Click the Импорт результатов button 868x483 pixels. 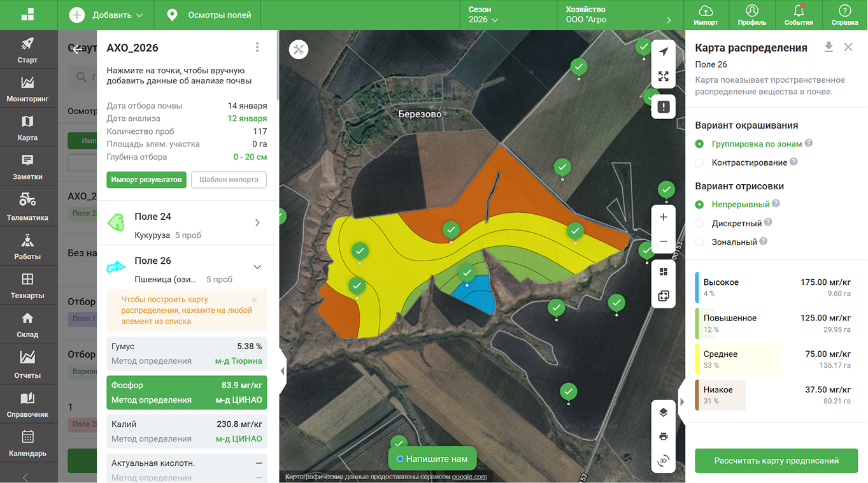[146, 180]
